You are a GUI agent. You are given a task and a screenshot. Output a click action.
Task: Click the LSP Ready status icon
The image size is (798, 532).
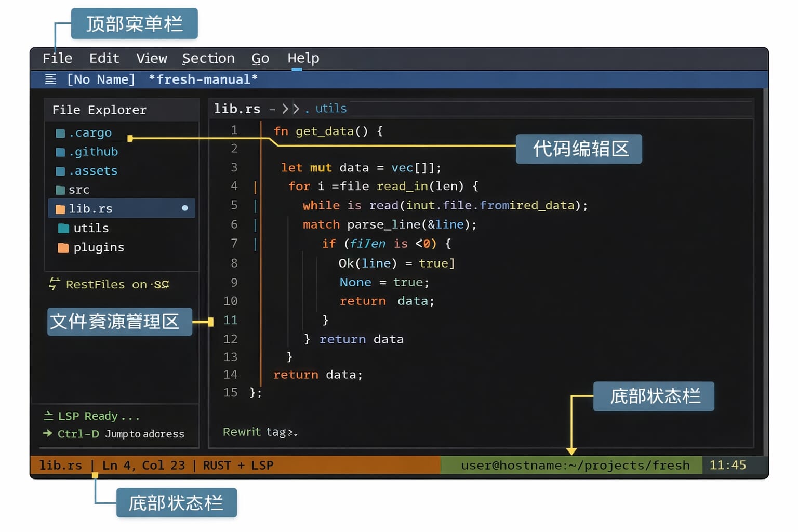click(x=48, y=415)
